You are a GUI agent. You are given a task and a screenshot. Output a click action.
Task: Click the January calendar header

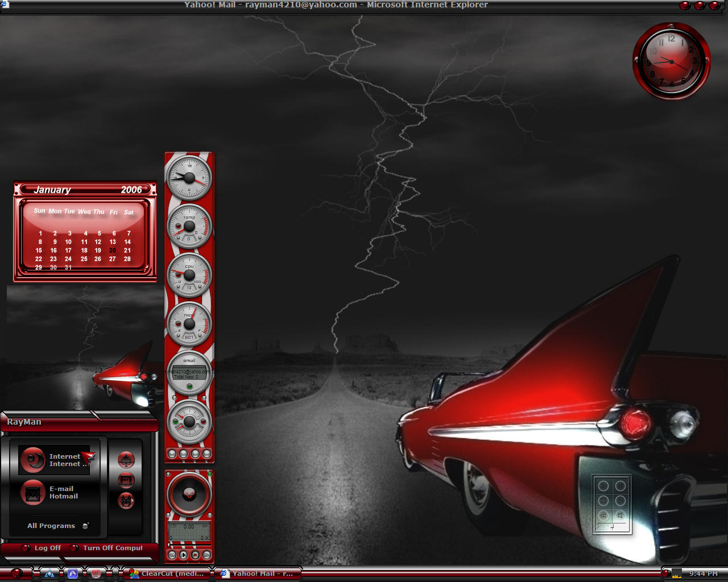point(85,190)
